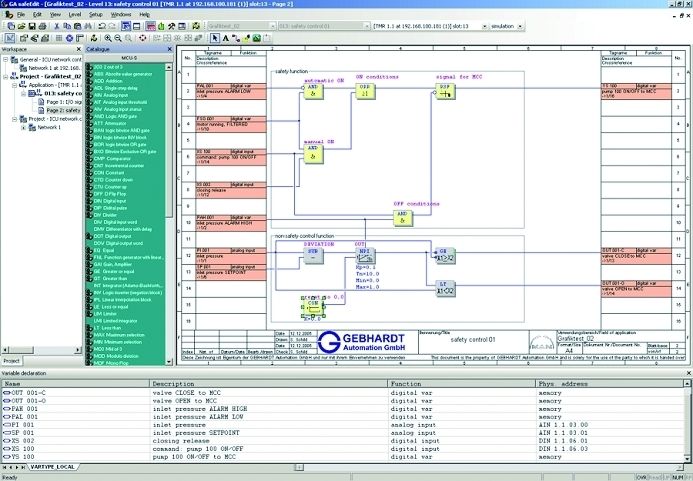The width and height of the screenshot is (693, 481).
Task: Click the greyed Redo arrow icon
Action: pos(112,26)
